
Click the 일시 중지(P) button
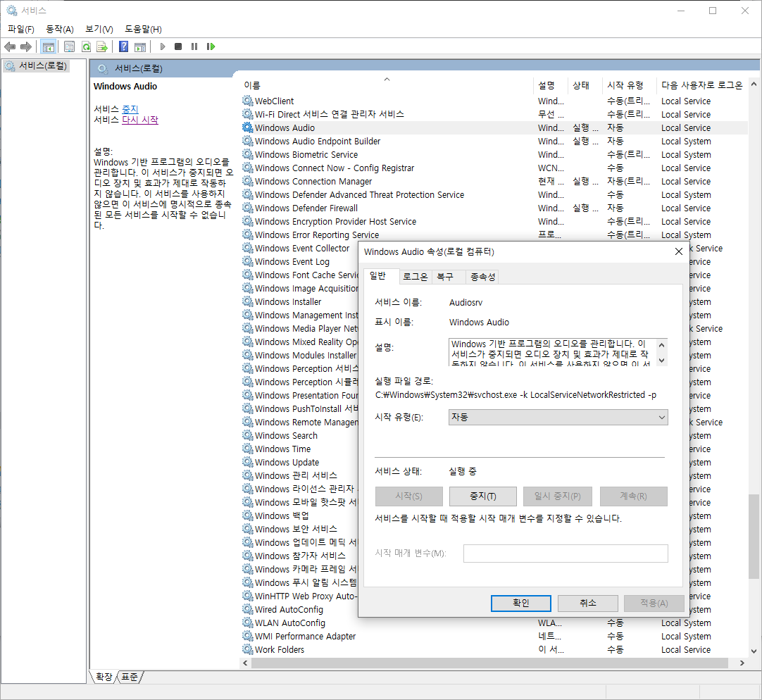point(558,496)
